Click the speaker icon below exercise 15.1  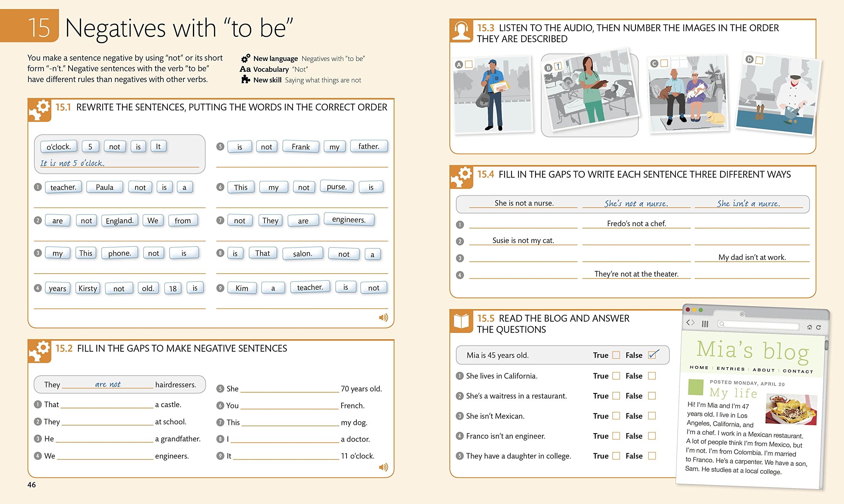click(384, 317)
